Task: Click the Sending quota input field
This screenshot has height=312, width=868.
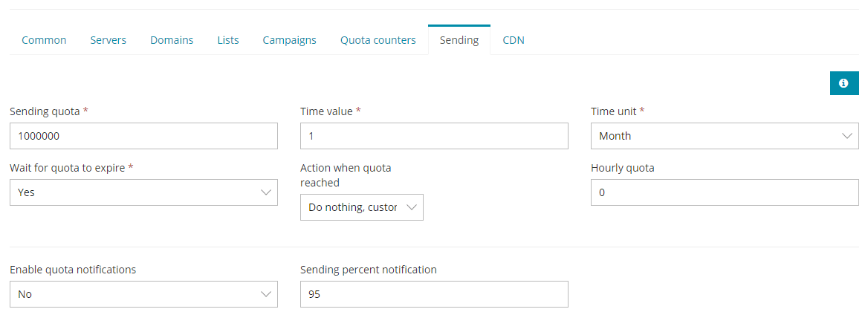Action: (x=143, y=136)
